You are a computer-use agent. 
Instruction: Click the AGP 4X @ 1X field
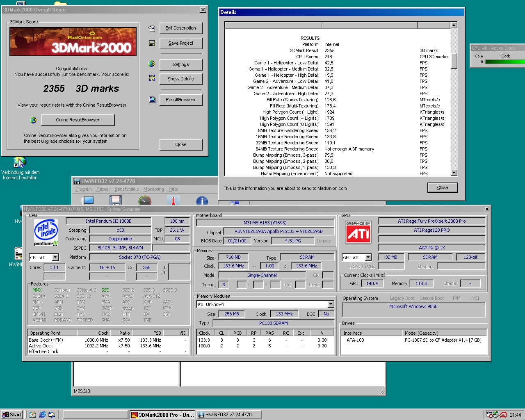coord(432,248)
